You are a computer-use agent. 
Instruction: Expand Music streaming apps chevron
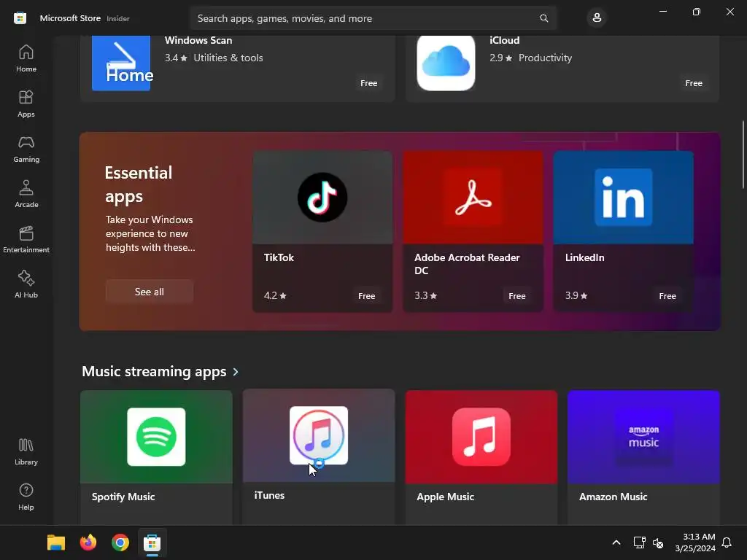point(236,371)
